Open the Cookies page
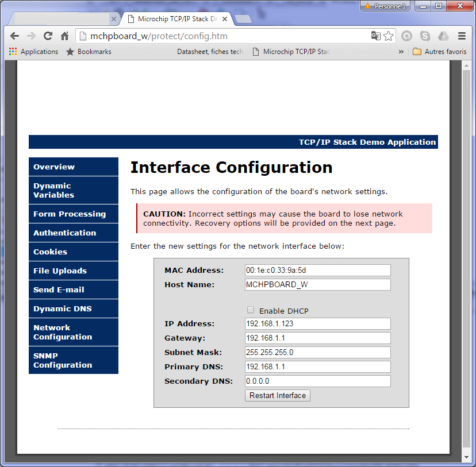The image size is (476, 467). (74, 252)
